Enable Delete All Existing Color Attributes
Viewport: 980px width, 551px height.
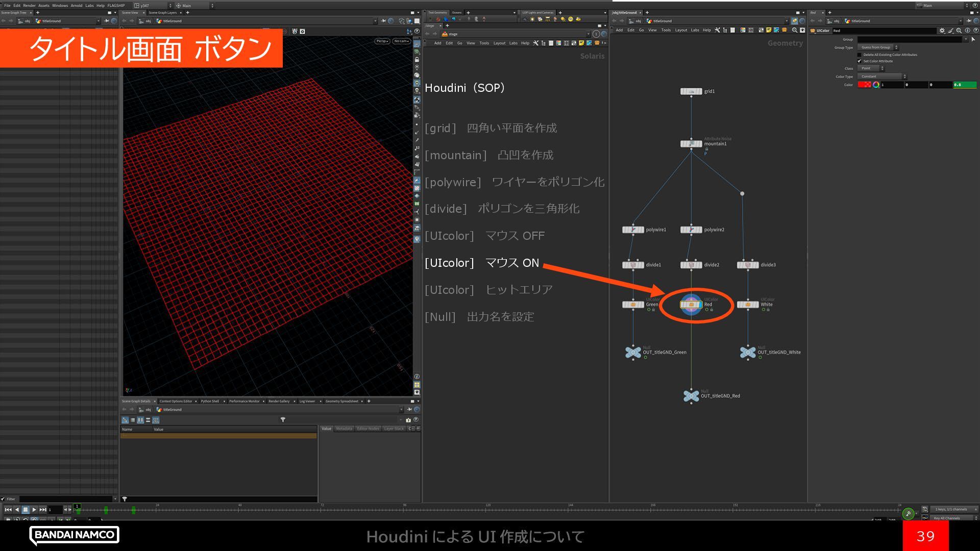point(860,55)
